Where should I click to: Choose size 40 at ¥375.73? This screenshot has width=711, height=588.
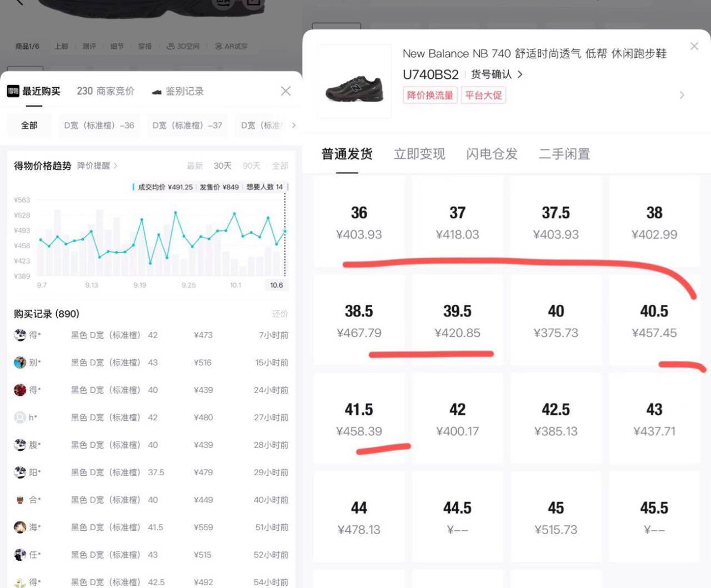(555, 320)
